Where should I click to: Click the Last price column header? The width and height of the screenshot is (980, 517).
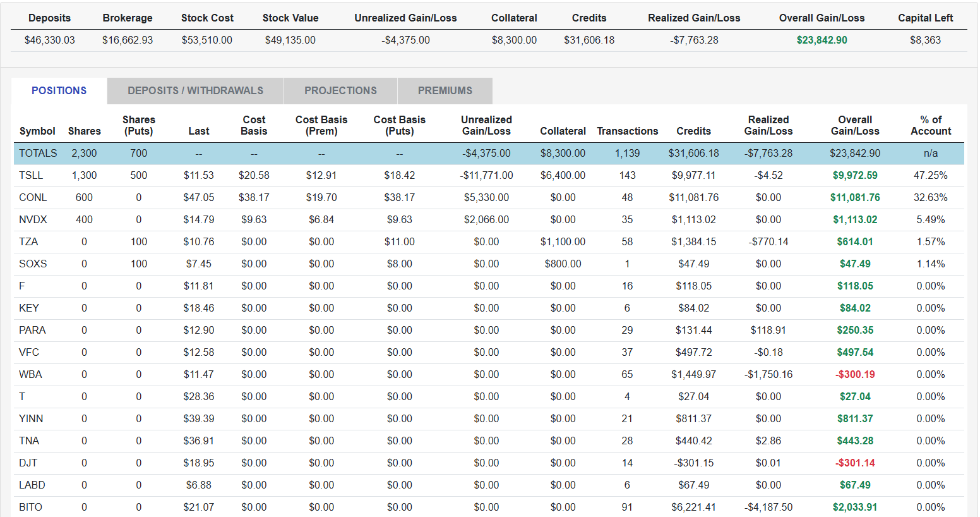point(198,131)
